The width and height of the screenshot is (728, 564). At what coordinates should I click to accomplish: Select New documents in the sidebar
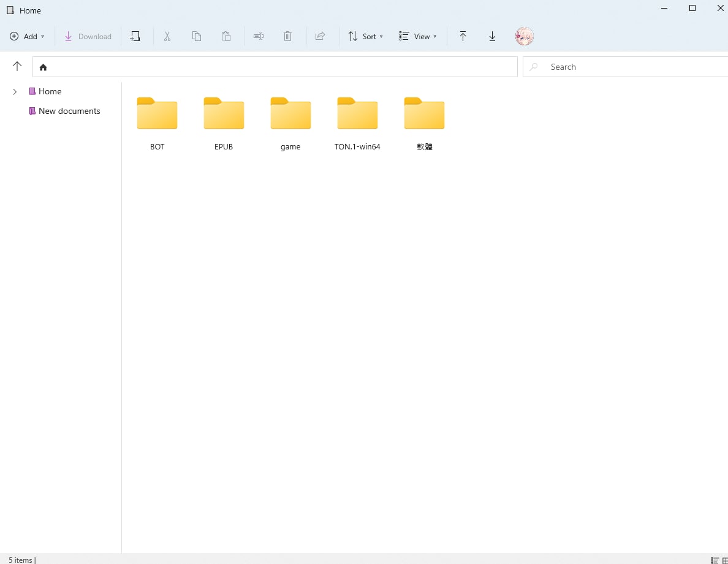tap(69, 111)
